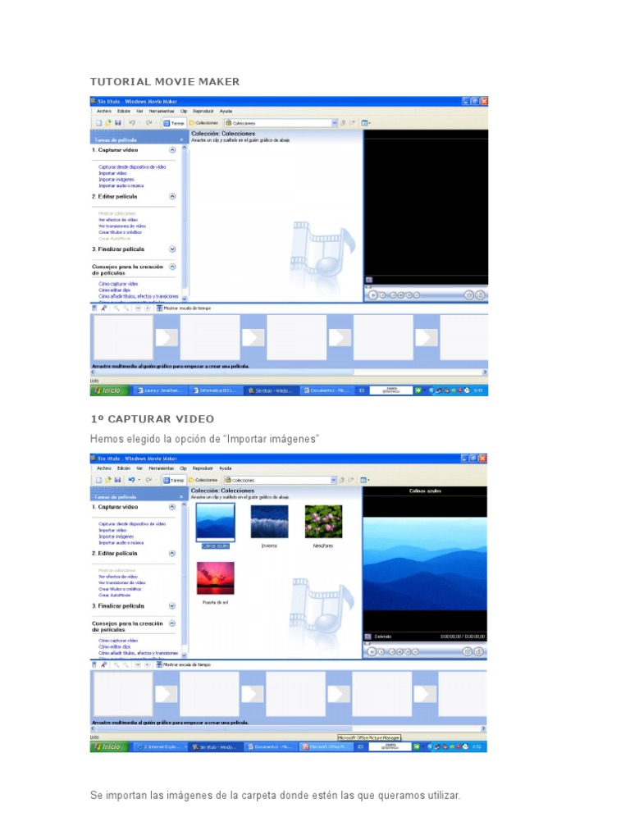630x840 pixels.
Task: Click the Inicio Start button in the upper screenshot
Action: pos(110,390)
